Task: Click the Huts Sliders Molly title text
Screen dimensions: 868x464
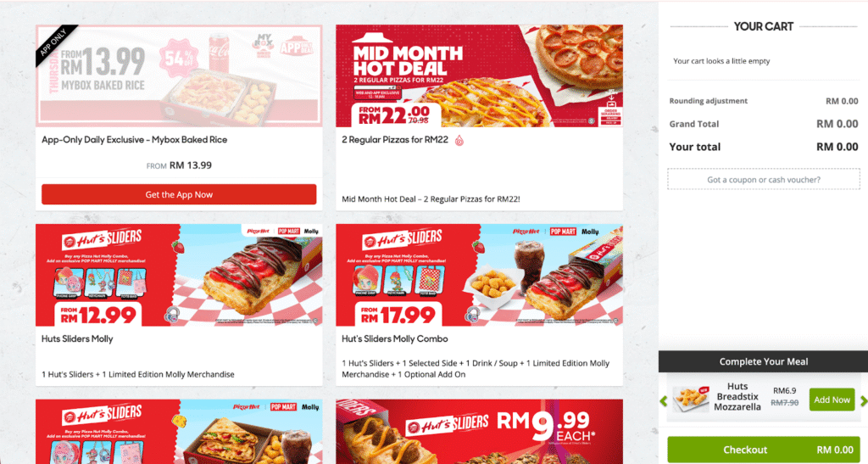Action: (77, 338)
